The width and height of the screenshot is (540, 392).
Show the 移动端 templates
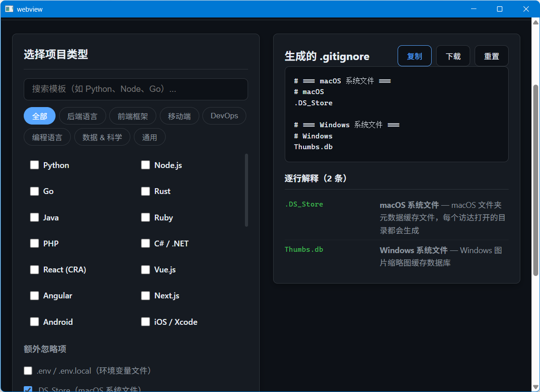point(179,116)
